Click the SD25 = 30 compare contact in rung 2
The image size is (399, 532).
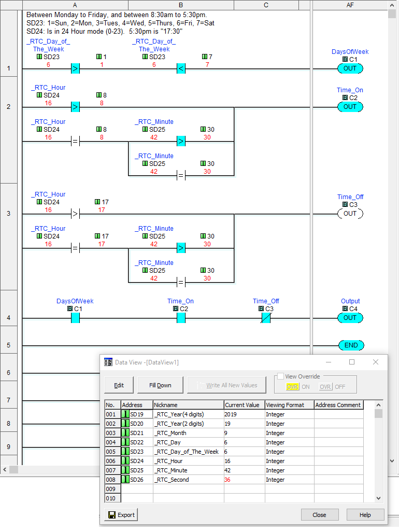(181, 175)
